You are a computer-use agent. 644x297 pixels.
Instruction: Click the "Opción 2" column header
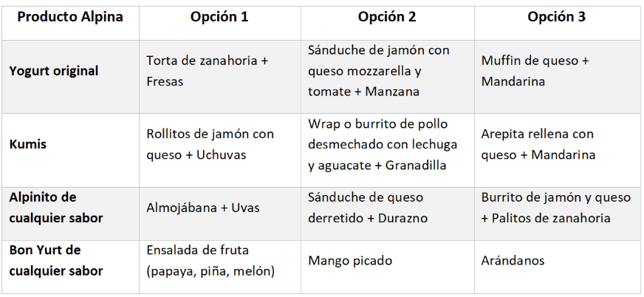(388, 17)
